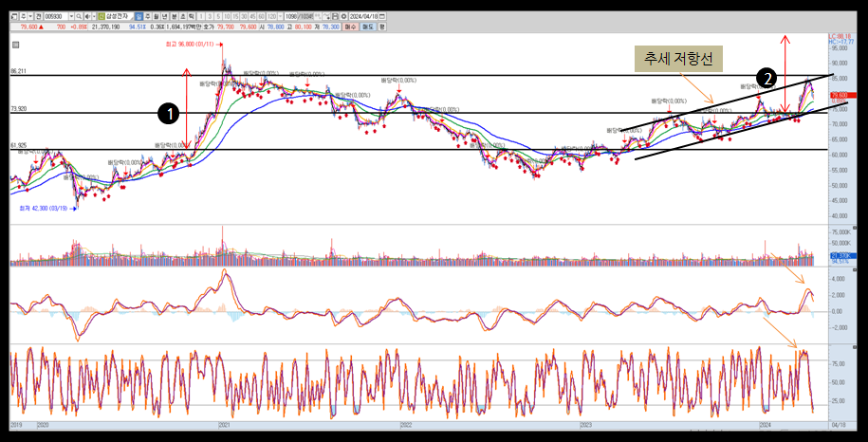Image resolution: width=868 pixels, height=442 pixels.
Task: Click the 매도 sell button
Action: [368, 28]
